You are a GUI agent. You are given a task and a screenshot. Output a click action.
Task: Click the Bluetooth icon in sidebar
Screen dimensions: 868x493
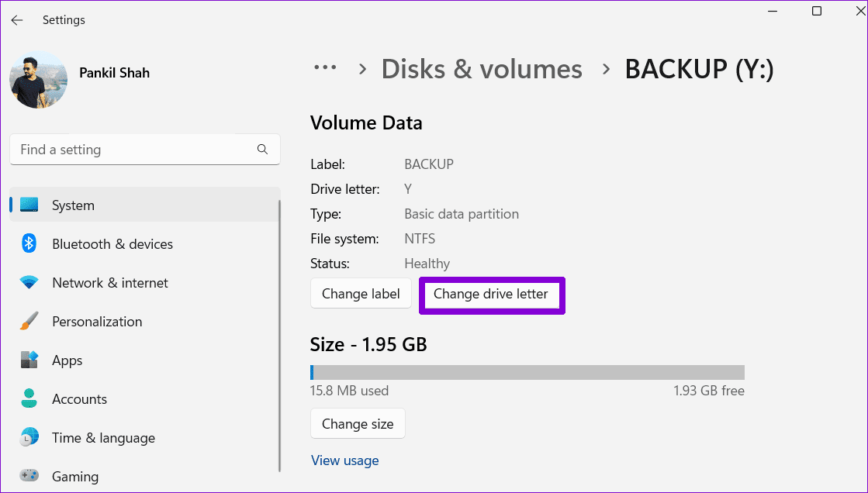pyautogui.click(x=29, y=244)
